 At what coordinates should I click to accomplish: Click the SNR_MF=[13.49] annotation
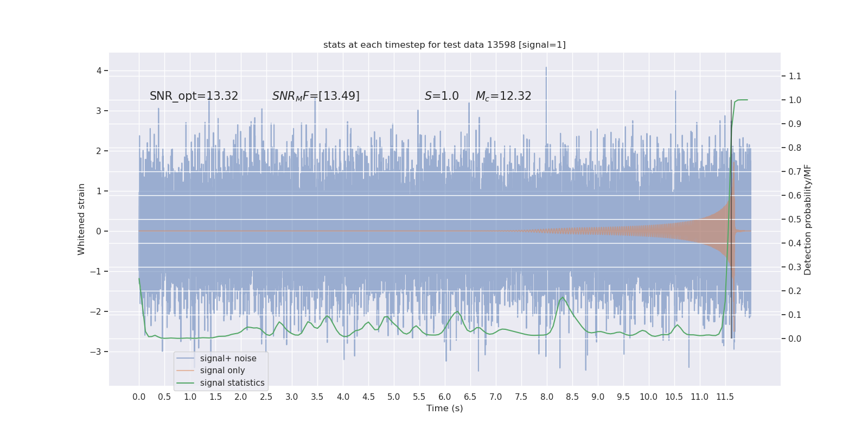[x=316, y=96]
